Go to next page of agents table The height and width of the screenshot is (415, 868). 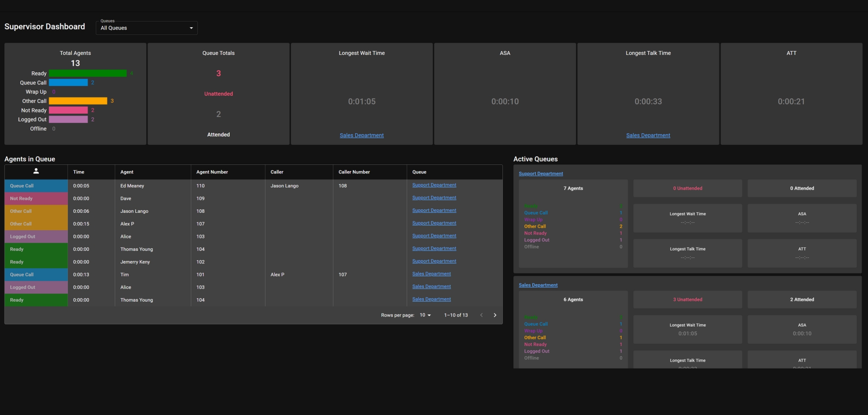coord(495,315)
